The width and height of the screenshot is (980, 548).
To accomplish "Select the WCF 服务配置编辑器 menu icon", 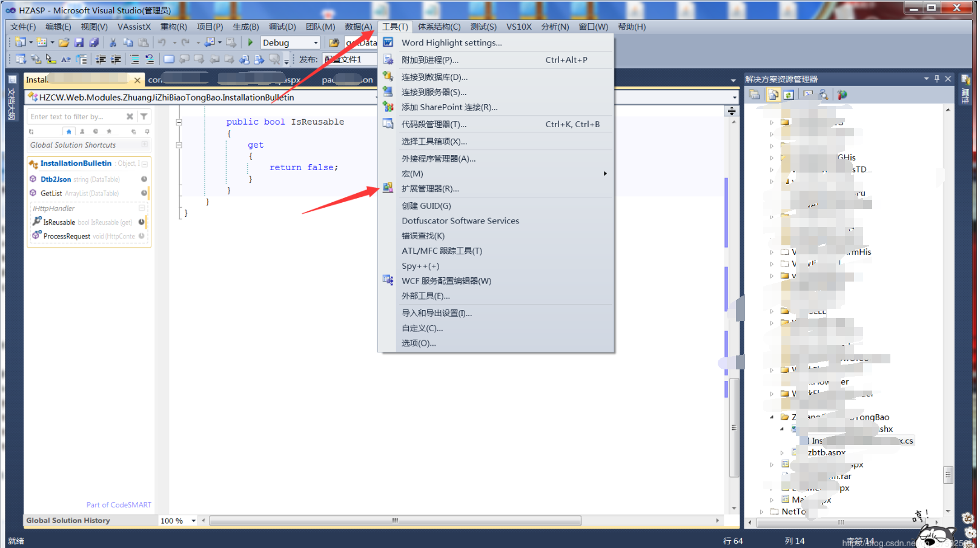I will tap(388, 280).
